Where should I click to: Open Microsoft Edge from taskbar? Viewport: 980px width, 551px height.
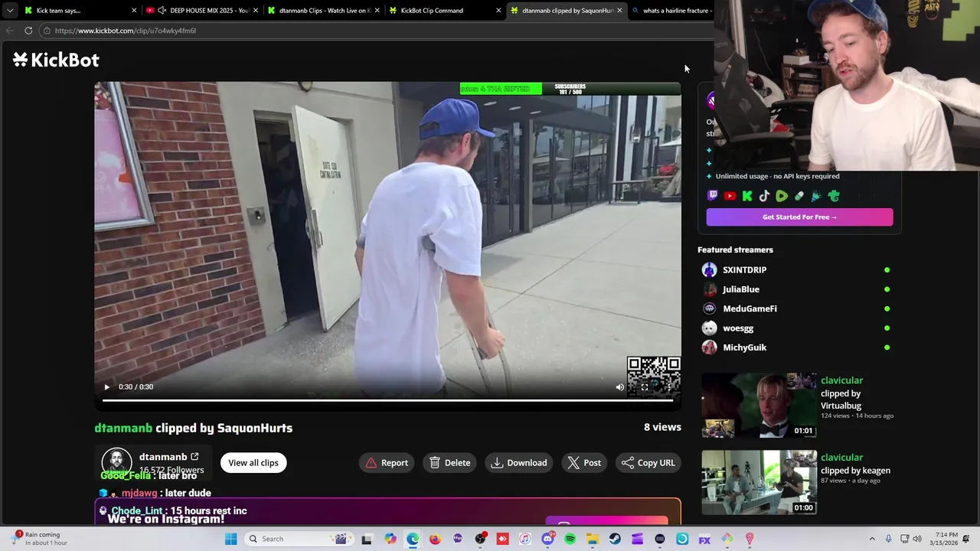pos(413,539)
